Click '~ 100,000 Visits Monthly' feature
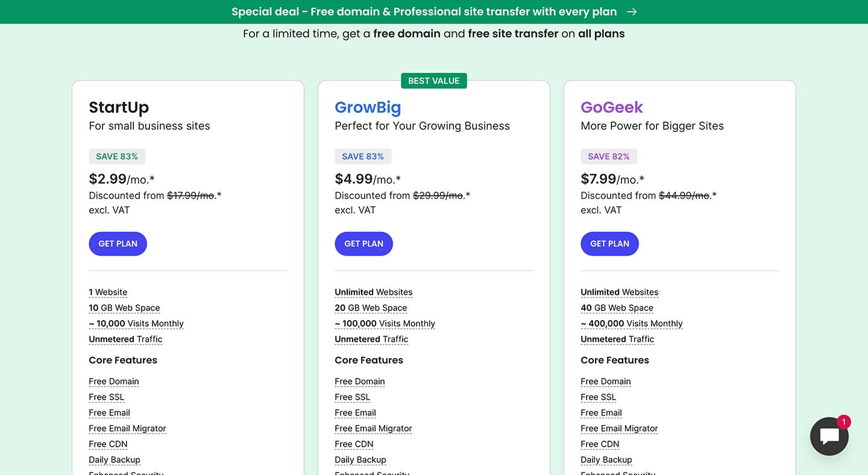 pos(385,324)
